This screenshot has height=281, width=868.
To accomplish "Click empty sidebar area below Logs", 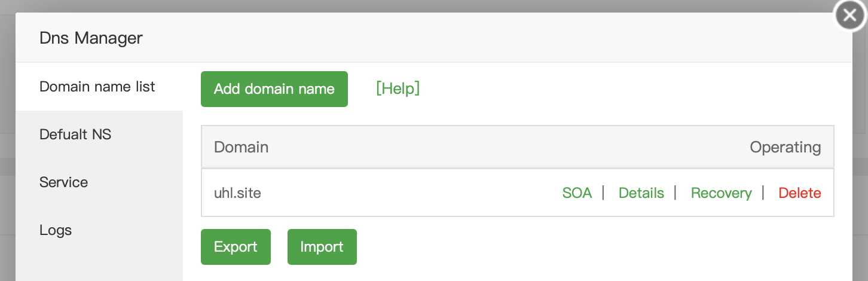I will pyautogui.click(x=99, y=263).
